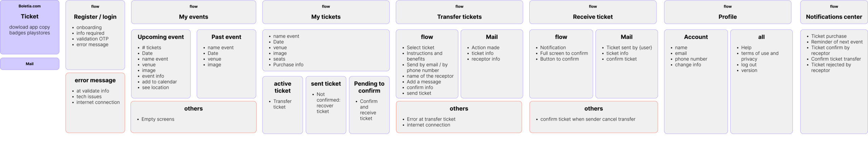
Task: Select the Past event card
Action: coord(226,64)
